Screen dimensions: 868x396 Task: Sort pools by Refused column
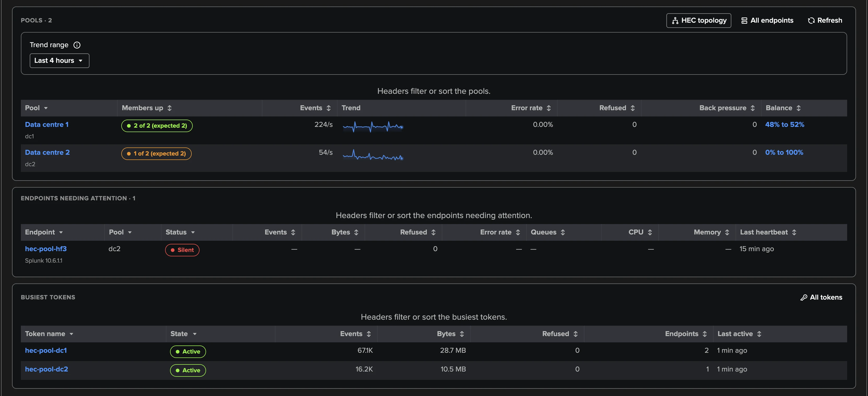pos(632,108)
